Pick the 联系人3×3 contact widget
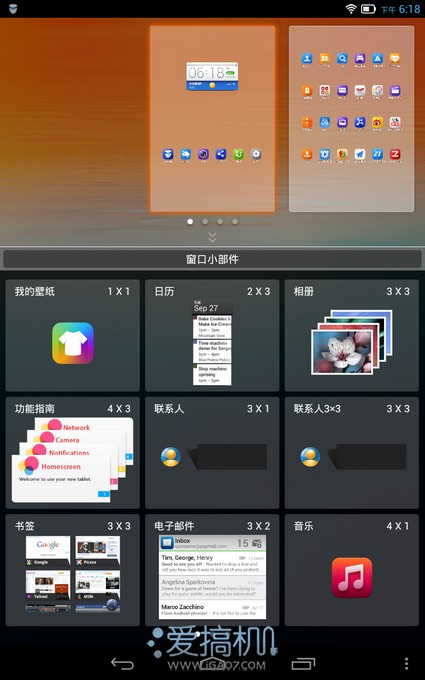 click(352, 452)
